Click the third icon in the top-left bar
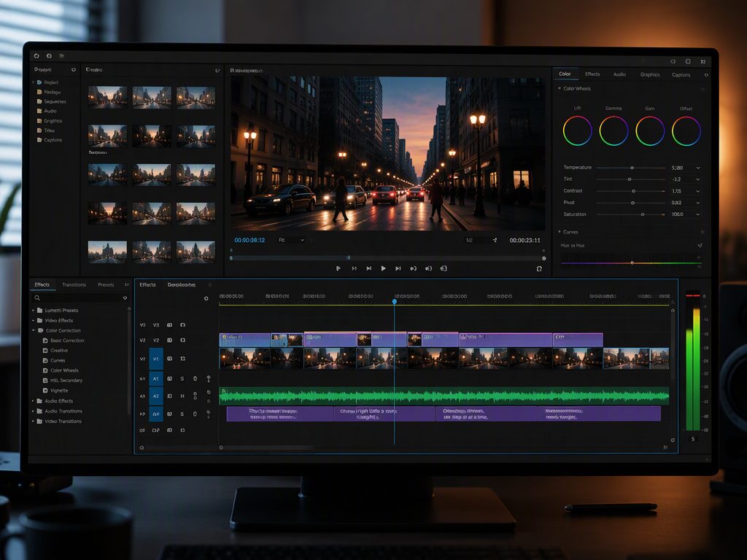This screenshot has height=560, width=747. point(61,55)
